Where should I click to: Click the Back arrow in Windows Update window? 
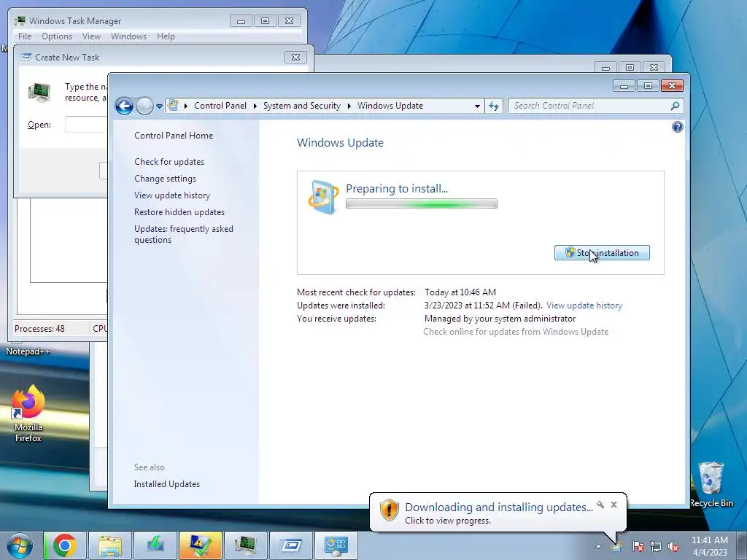point(124,106)
